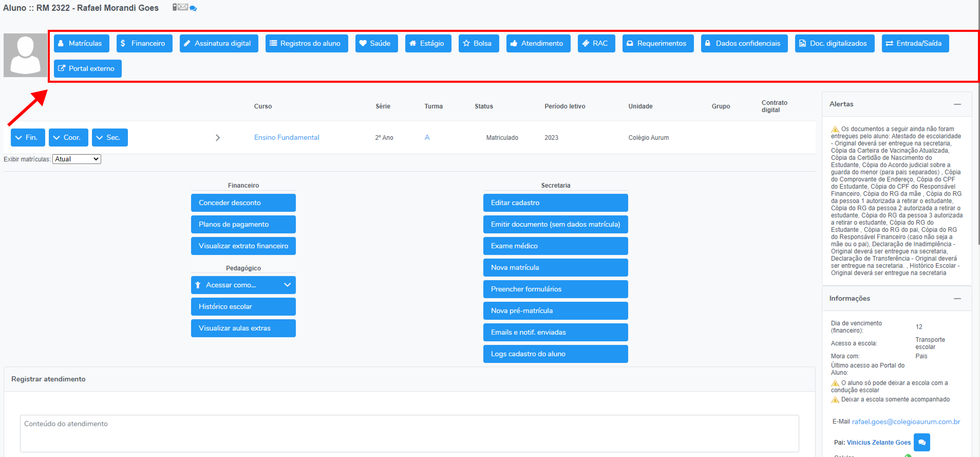The width and height of the screenshot is (980, 457).
Task: Open the blue chat bubbles icon in header
Action: point(193,8)
